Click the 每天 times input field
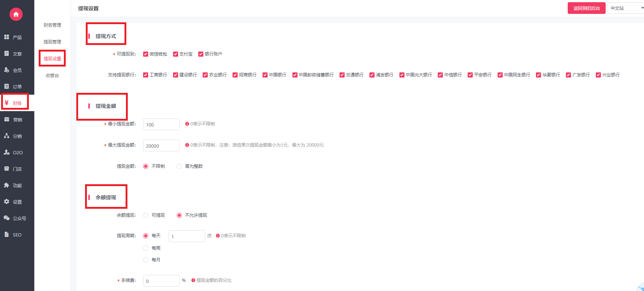 pyautogui.click(x=187, y=236)
